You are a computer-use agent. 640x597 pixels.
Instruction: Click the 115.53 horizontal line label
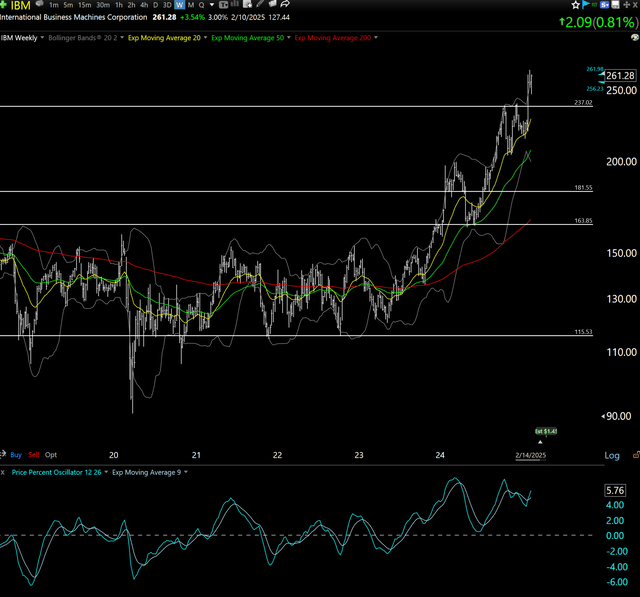point(583,332)
